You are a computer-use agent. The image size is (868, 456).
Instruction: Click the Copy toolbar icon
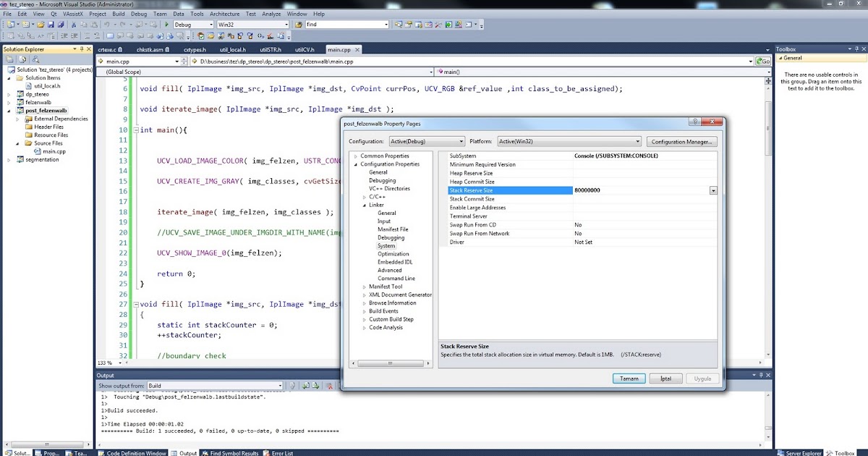point(83,25)
